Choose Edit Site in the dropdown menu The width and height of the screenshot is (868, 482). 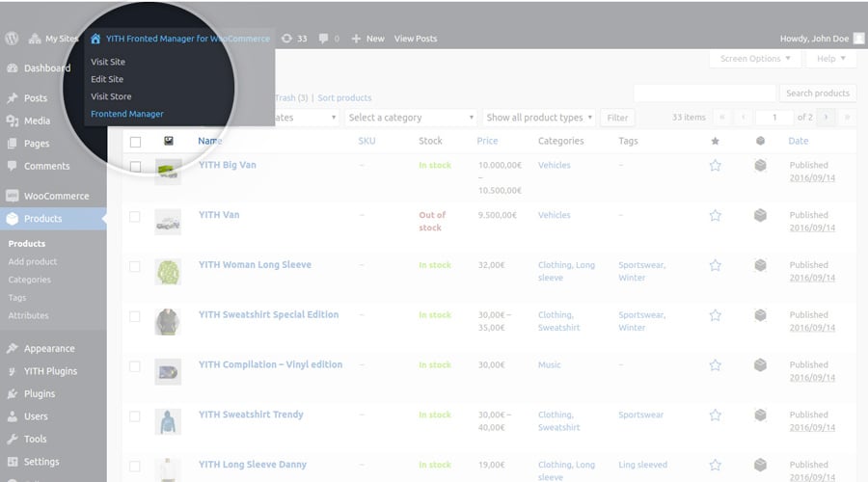107,79
